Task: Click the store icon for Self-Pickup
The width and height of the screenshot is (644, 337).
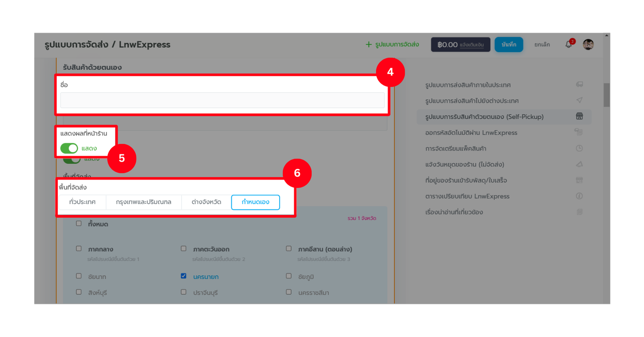Action: tap(580, 116)
